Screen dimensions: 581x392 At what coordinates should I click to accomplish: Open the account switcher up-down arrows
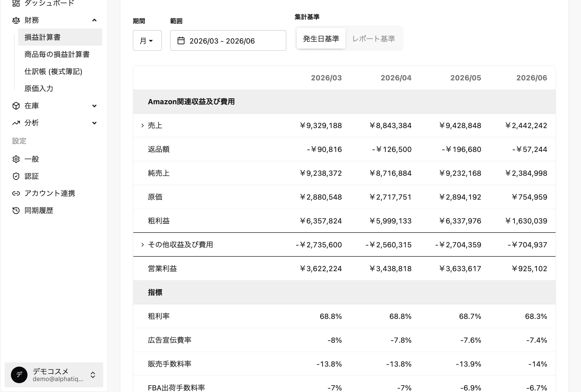[93, 375]
